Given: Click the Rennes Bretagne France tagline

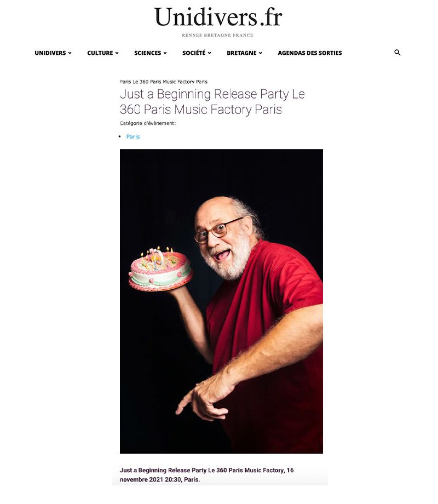Looking at the screenshot, I should (x=217, y=35).
